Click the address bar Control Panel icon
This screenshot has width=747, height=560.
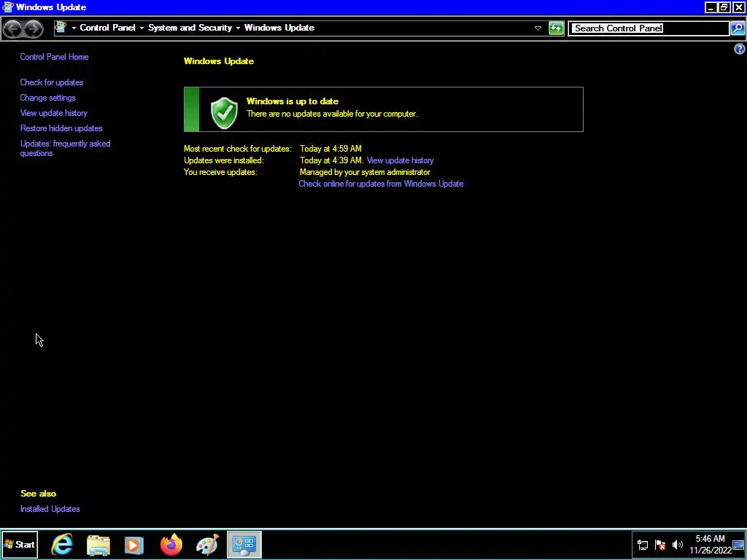click(x=61, y=27)
